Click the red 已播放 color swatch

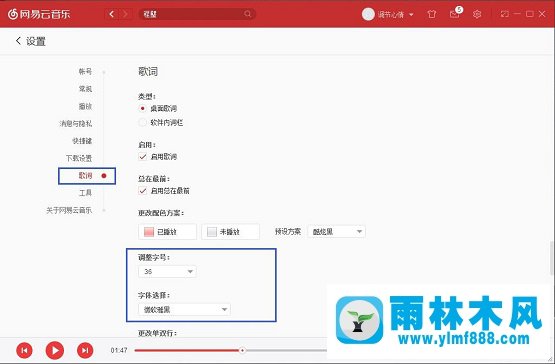click(x=149, y=232)
